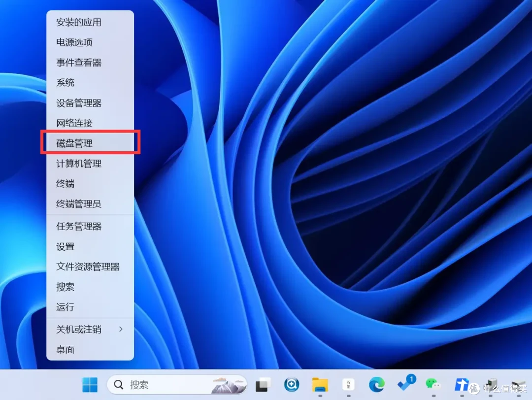532x400 pixels.
Task: Open 事件查看器 menu entry
Action: 90,63
